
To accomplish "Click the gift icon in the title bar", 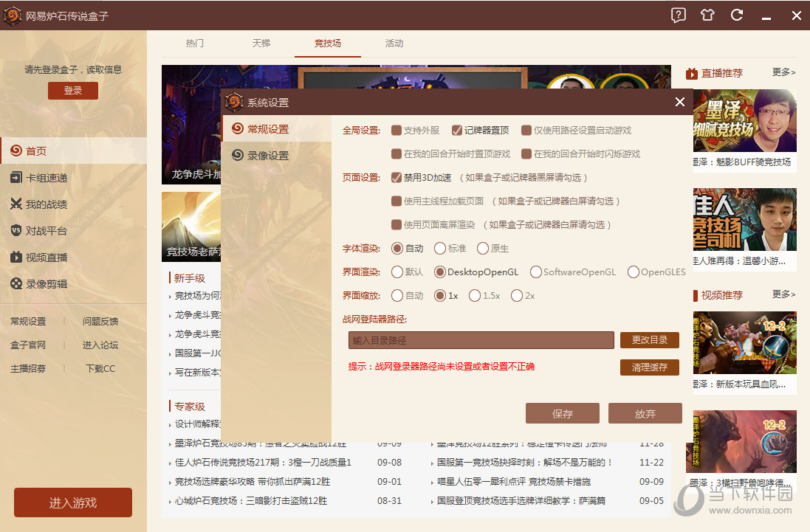I will click(707, 15).
